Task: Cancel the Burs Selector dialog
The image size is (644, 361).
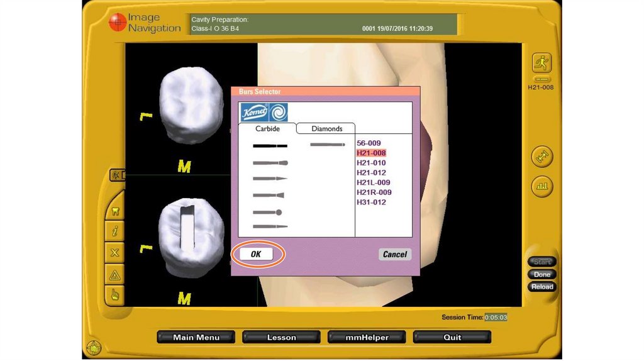Action: (x=394, y=254)
